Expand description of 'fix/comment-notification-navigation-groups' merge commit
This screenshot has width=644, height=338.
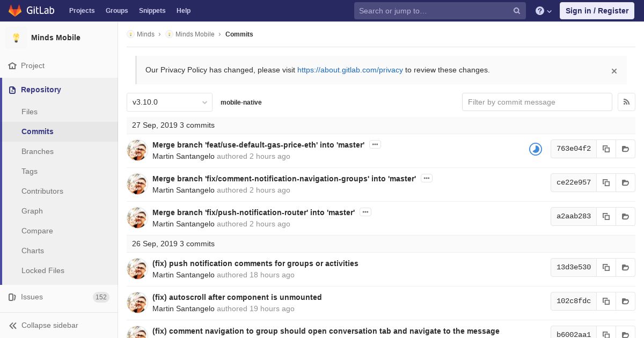tap(427, 178)
